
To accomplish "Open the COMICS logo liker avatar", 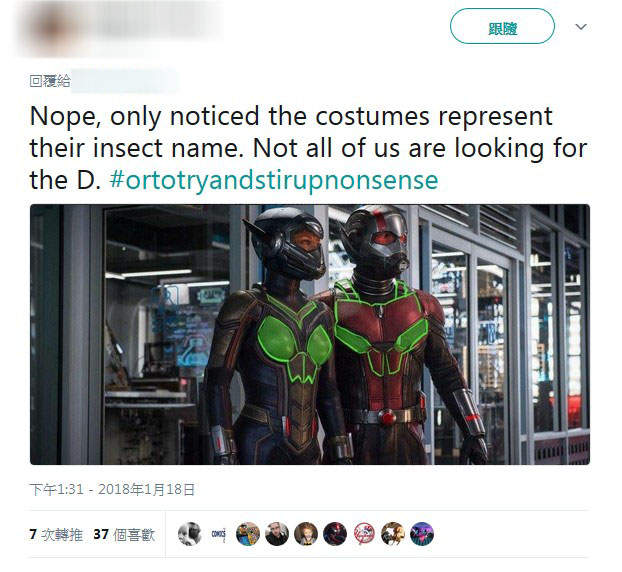I will (219, 534).
